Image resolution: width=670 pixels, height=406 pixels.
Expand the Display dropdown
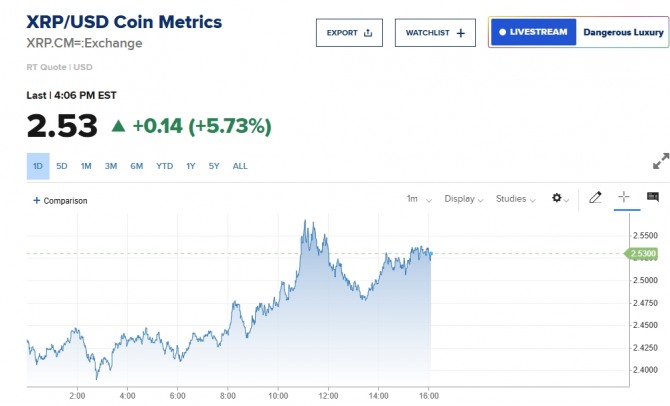pyautogui.click(x=463, y=199)
